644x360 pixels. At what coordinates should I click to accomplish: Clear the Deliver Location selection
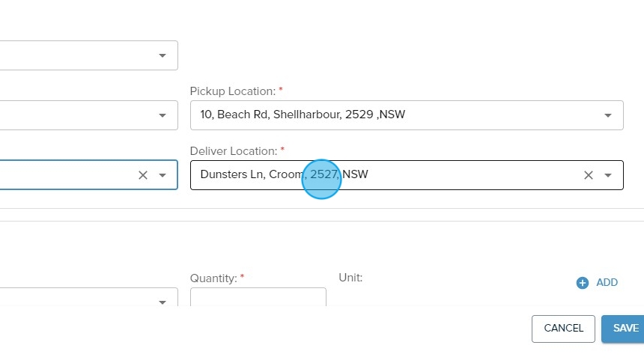[x=589, y=175]
